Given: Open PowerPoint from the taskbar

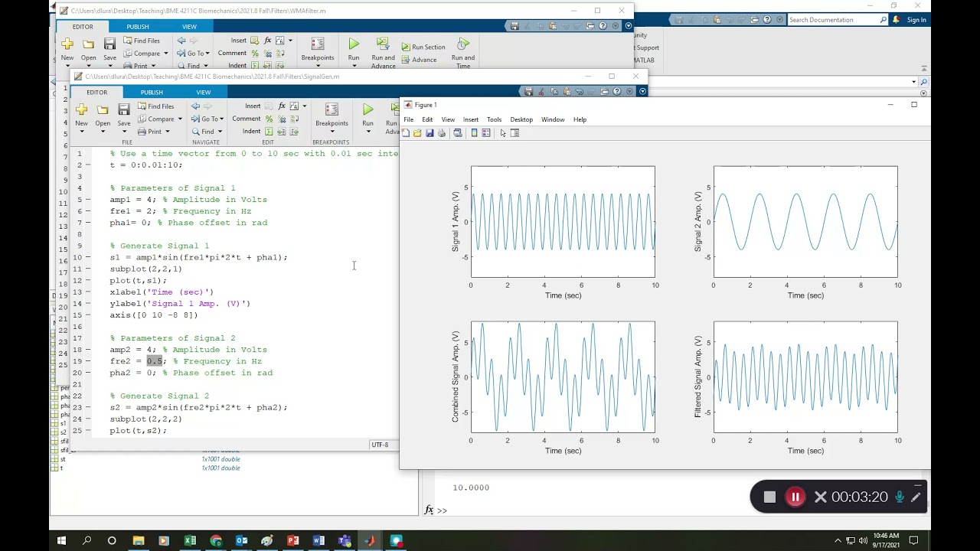Looking at the screenshot, I should click(x=292, y=541).
